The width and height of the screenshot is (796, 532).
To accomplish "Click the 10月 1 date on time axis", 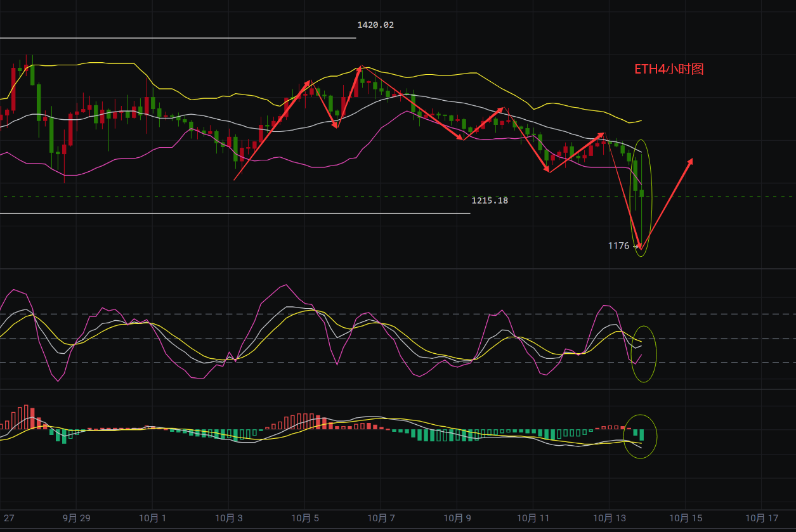I will 152,518.
